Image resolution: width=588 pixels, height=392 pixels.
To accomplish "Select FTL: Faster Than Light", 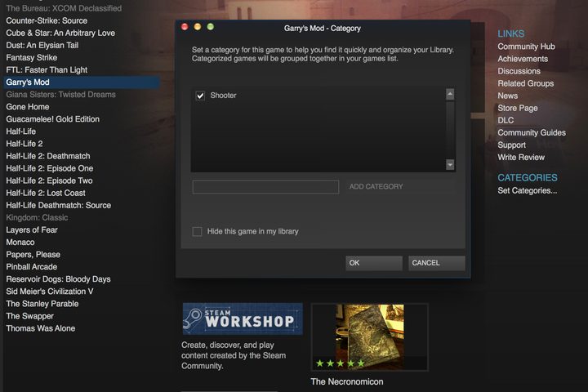I will pos(47,69).
